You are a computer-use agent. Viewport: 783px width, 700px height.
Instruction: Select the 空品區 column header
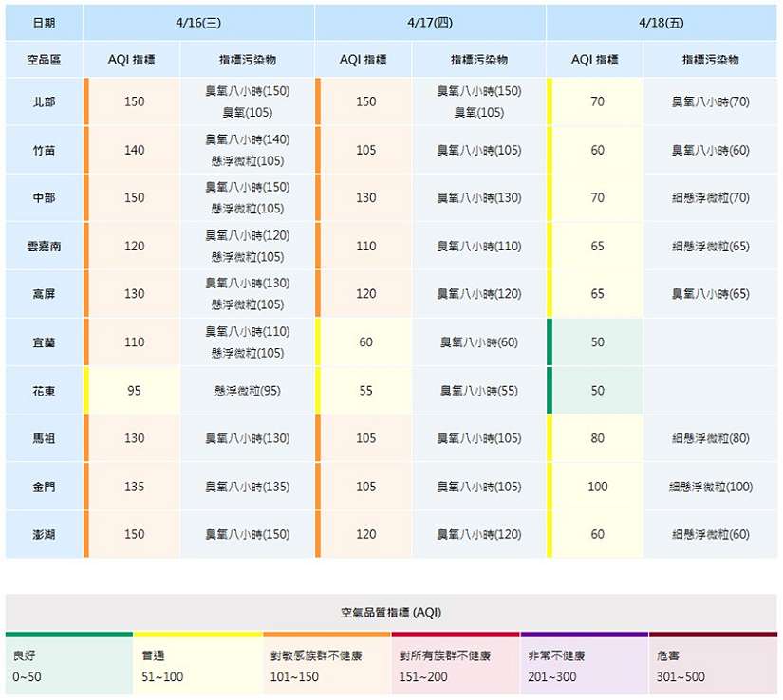pyautogui.click(x=44, y=60)
